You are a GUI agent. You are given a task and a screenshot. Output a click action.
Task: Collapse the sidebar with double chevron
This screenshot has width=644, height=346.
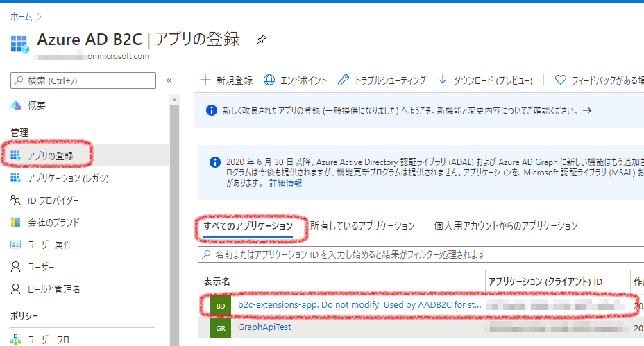point(169,80)
